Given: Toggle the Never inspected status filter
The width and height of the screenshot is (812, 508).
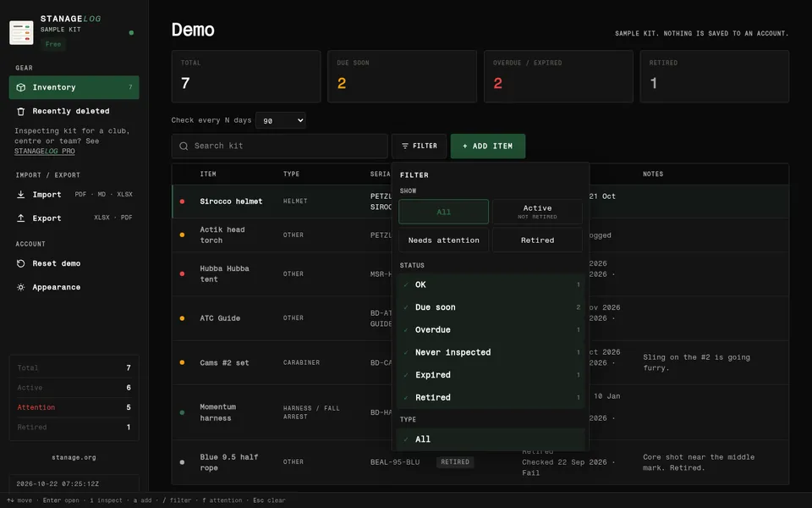Looking at the screenshot, I should pos(491,352).
